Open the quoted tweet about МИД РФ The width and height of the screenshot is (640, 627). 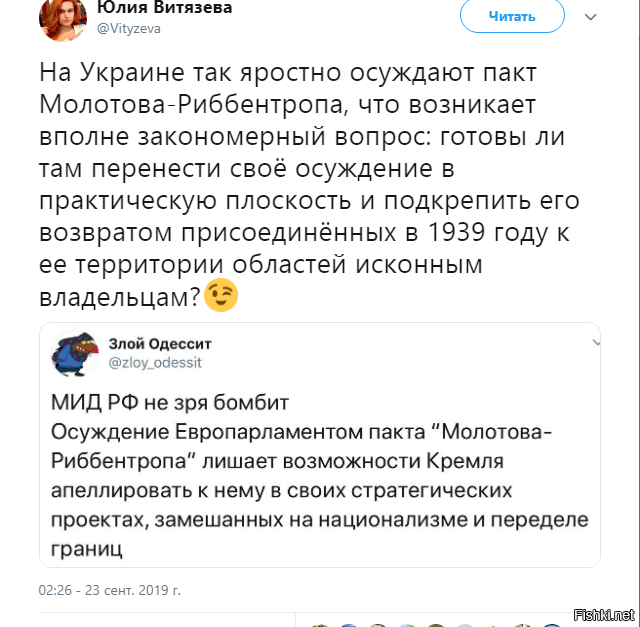(x=320, y=445)
